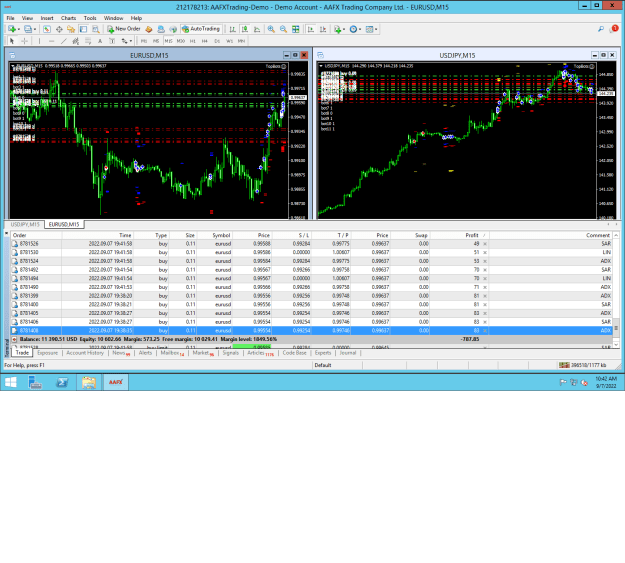Image resolution: width=625 pixels, height=563 pixels.
Task: Switch chart to candlesticks
Action: pos(245,29)
